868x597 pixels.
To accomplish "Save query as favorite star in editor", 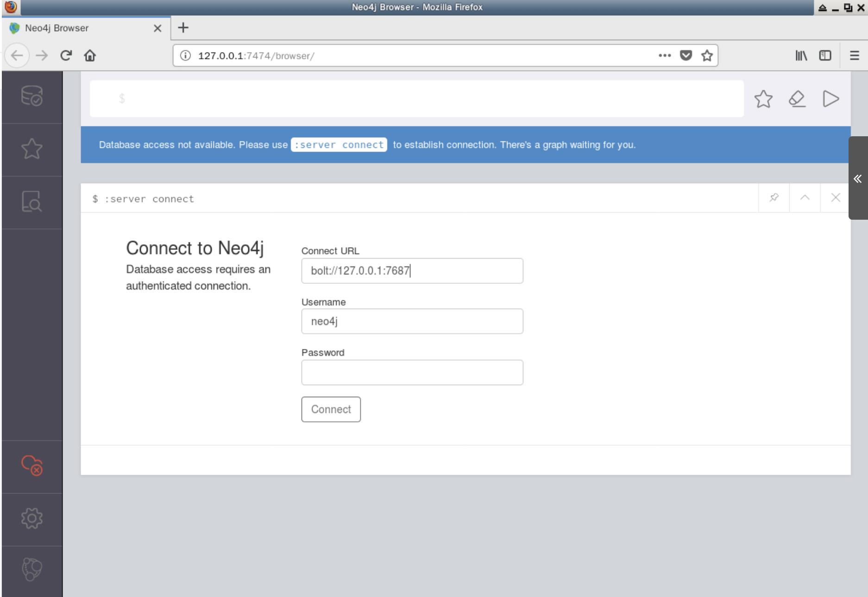I will 763,99.
